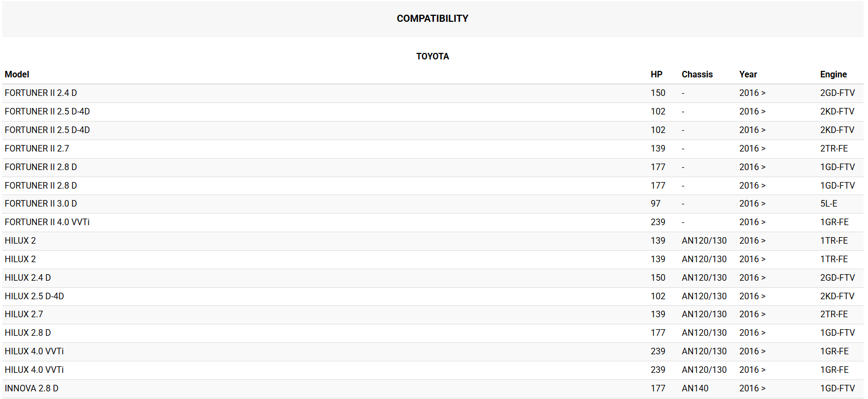Select the INNOVA 2.8 D model name

click(32, 388)
